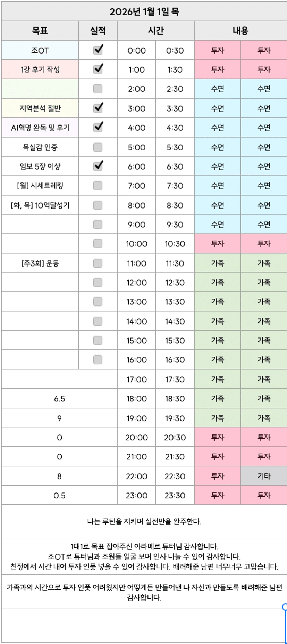Uncheck the 조OT goal checkbox
The image size is (287, 644).
tap(98, 50)
